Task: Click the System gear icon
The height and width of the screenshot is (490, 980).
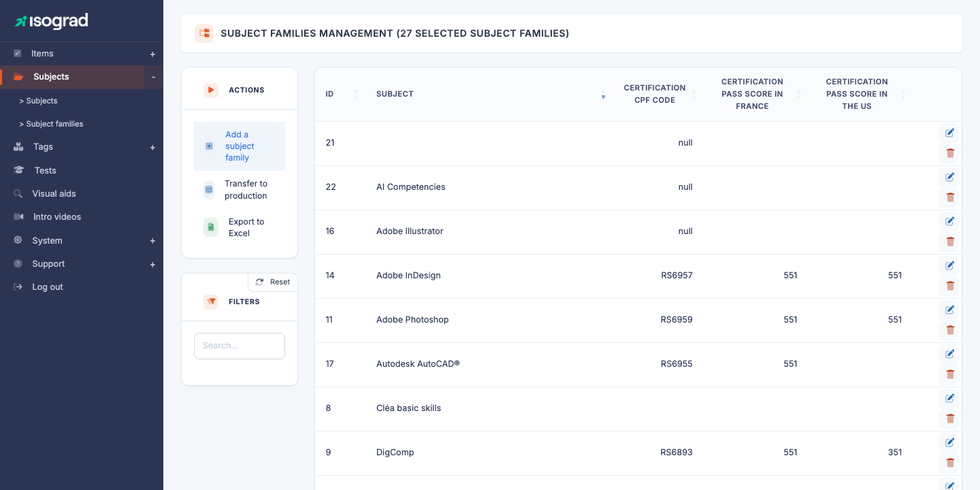Action: click(x=18, y=240)
